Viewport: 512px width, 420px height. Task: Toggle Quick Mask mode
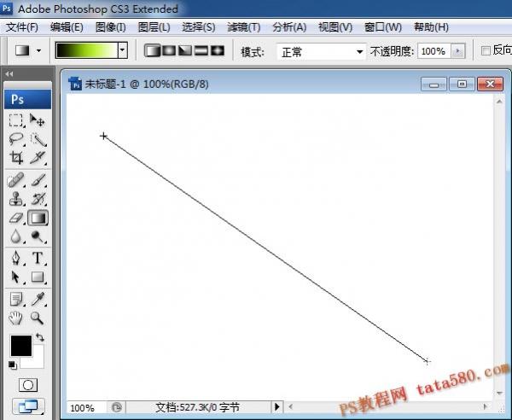[28, 385]
